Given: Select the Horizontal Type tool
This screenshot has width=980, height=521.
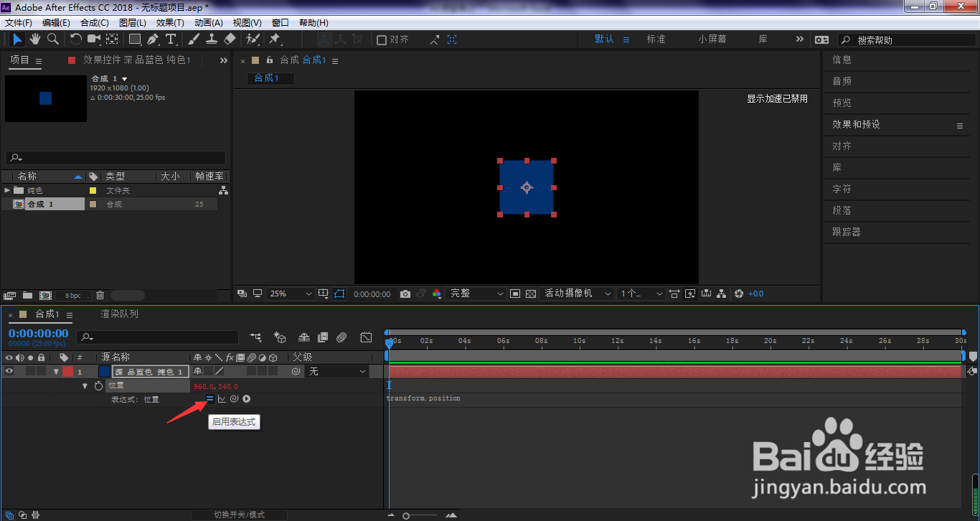Looking at the screenshot, I should click(171, 39).
